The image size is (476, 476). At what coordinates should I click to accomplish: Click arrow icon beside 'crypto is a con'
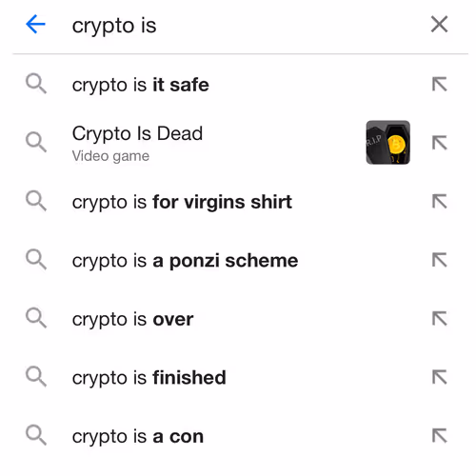tap(440, 436)
